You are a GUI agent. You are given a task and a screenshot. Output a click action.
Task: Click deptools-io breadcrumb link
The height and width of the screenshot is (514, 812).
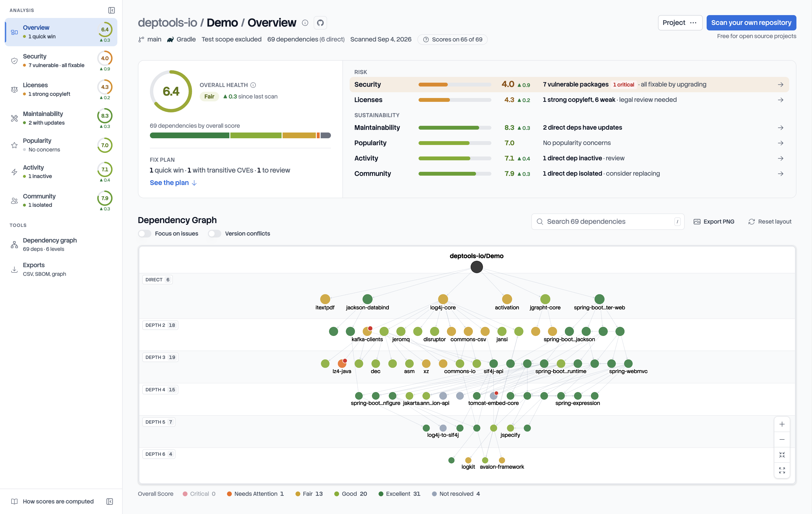tap(167, 23)
